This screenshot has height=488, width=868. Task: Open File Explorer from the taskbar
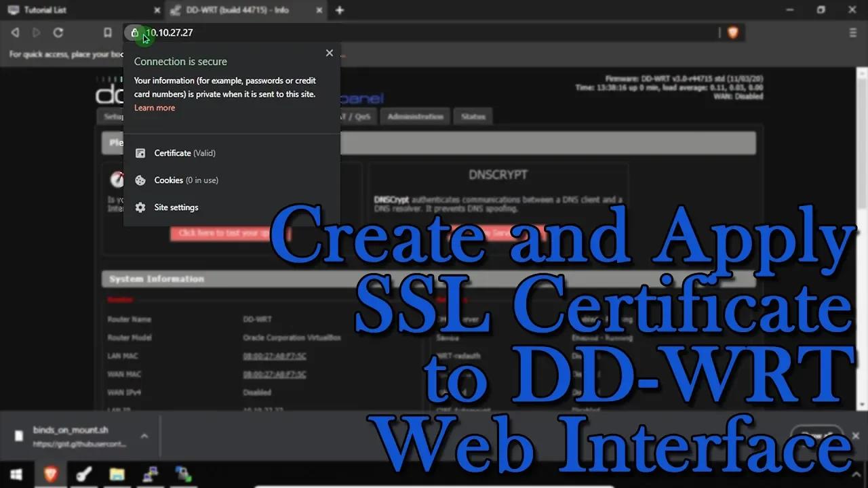tap(117, 474)
